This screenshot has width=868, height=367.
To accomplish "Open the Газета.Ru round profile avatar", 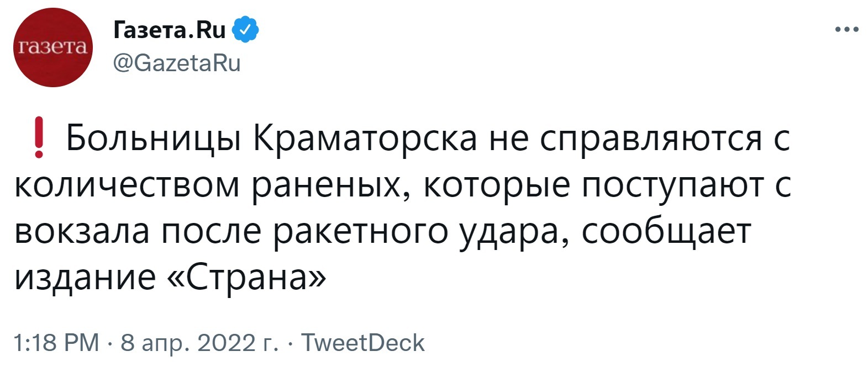I will coord(53,47).
